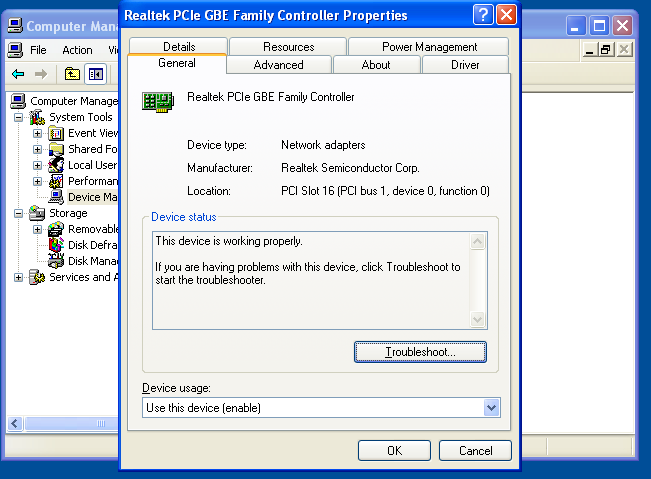Switch to the Driver tab

(x=465, y=65)
